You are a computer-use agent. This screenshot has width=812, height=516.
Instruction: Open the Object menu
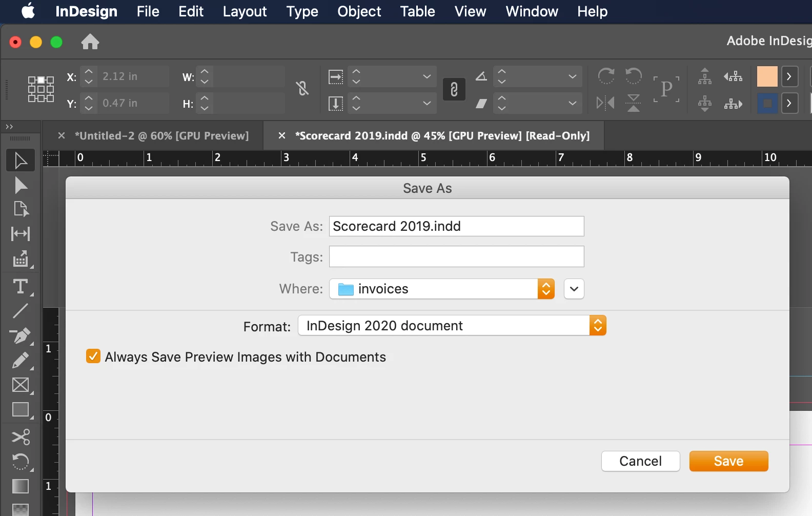coord(359,11)
